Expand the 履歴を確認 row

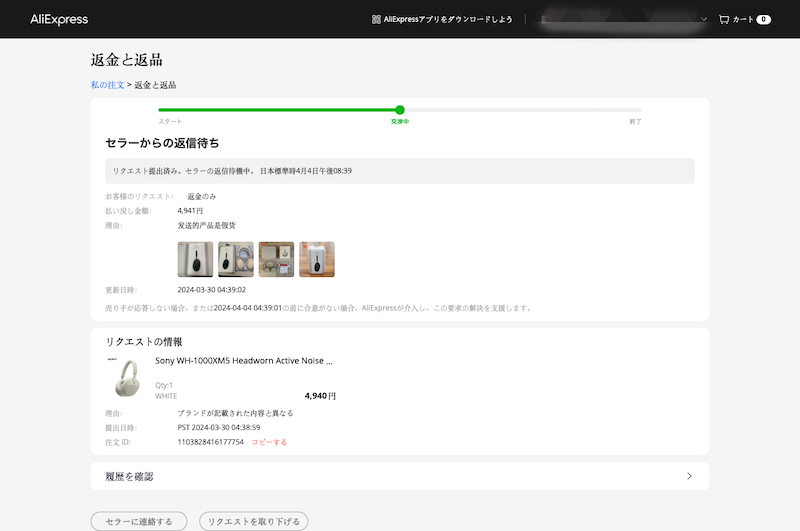pos(400,476)
